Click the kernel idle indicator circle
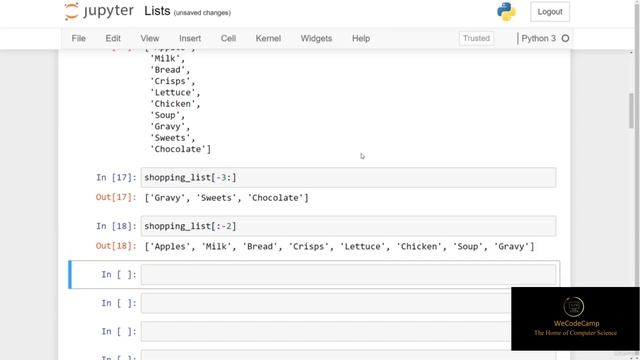The width and height of the screenshot is (640, 360). tap(565, 38)
